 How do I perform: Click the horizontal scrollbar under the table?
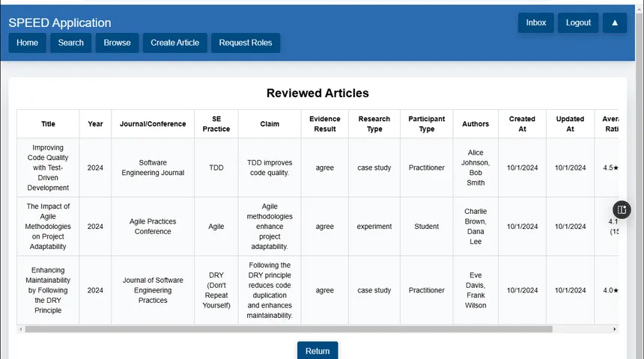[x=289, y=329]
